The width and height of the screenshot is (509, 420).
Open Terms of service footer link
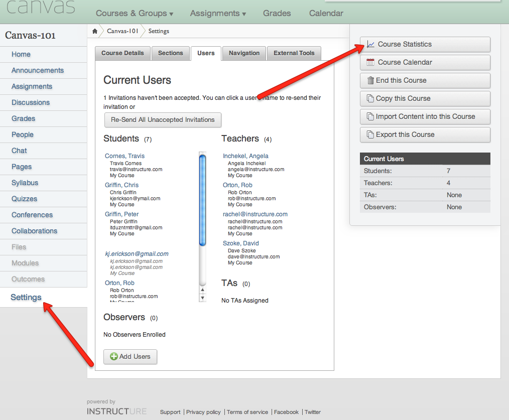point(247,412)
